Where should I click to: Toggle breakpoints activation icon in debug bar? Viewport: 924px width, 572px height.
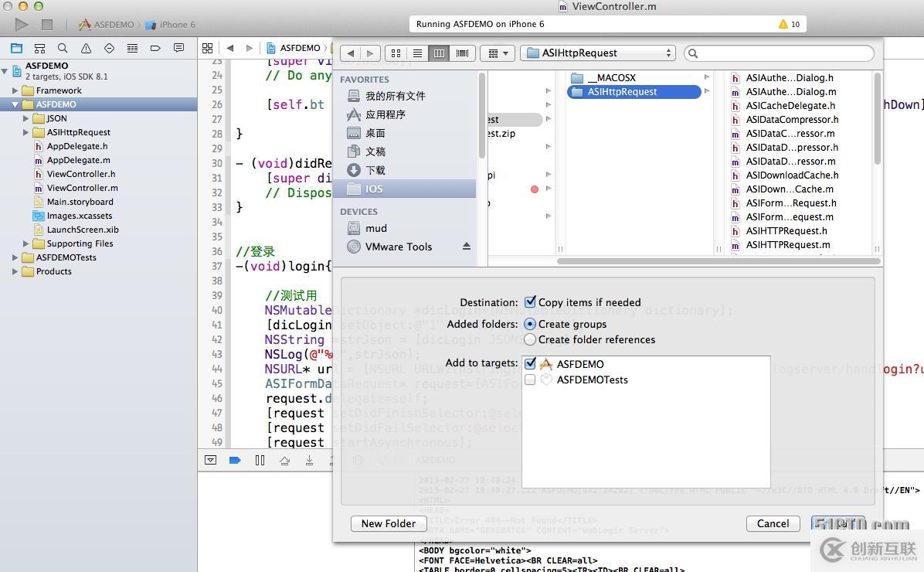point(235,461)
